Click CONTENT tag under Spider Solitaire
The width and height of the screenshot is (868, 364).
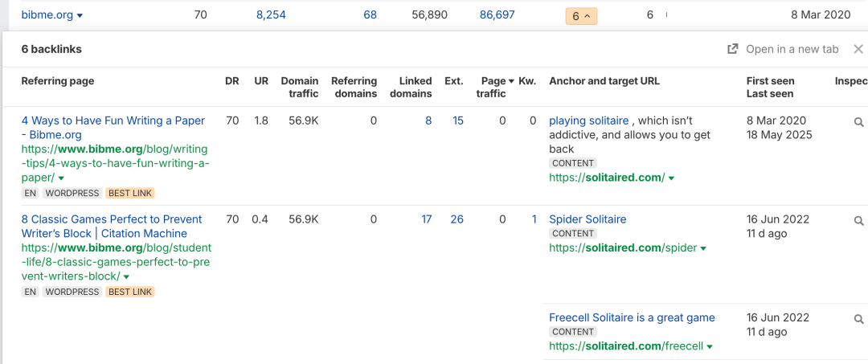[x=573, y=234]
